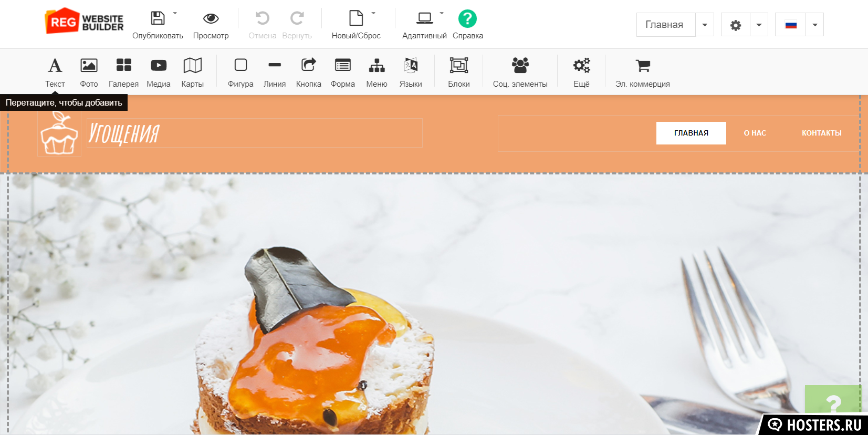Click the КОНТАКТЫ site menu item
The height and width of the screenshot is (435, 868).
tap(821, 133)
